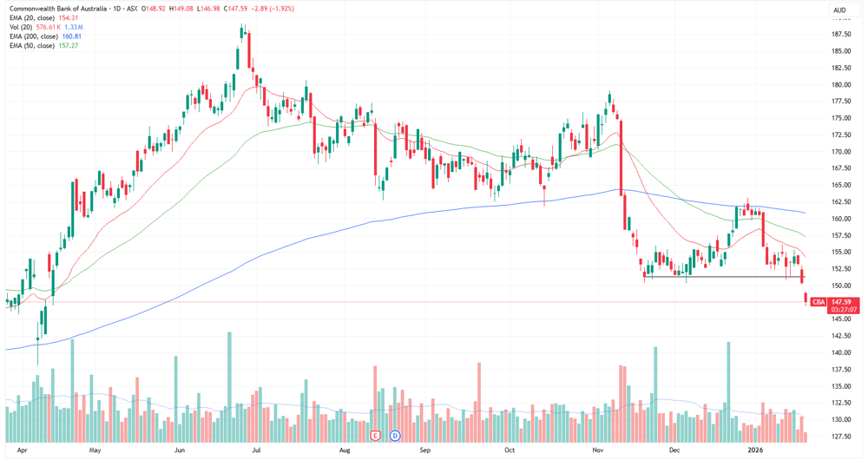Screen dimensions: 868x460
Task: Click the tallest green volume bar in June
Action: tap(230, 387)
